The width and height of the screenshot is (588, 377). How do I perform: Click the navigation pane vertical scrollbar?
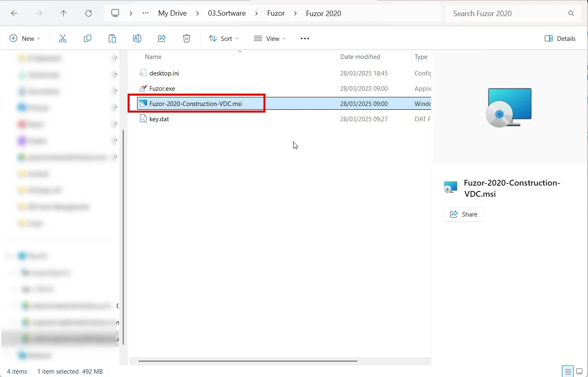pos(123,237)
